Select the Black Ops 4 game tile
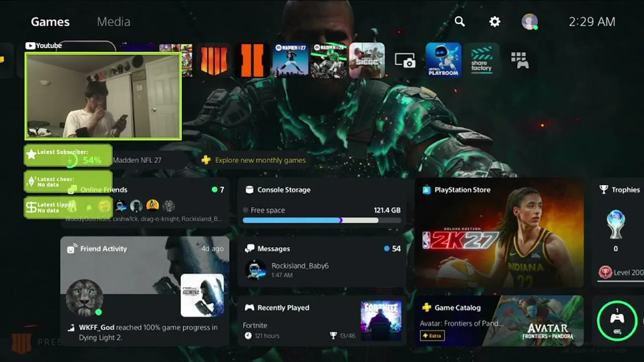 (x=214, y=61)
